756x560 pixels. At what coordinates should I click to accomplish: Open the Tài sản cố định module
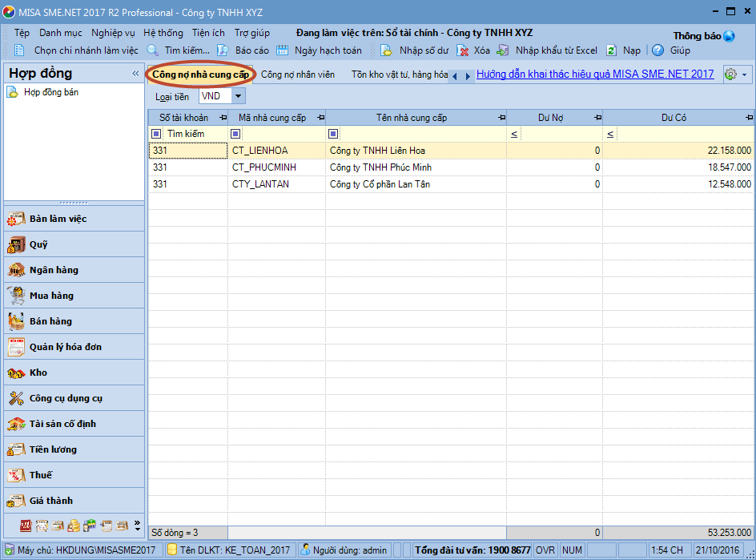coord(74,424)
